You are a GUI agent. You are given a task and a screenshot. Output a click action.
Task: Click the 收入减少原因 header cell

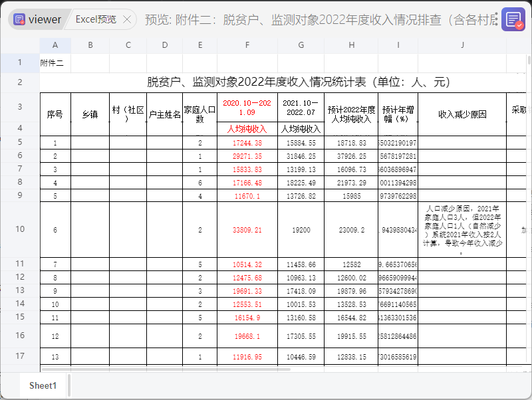[x=462, y=114]
